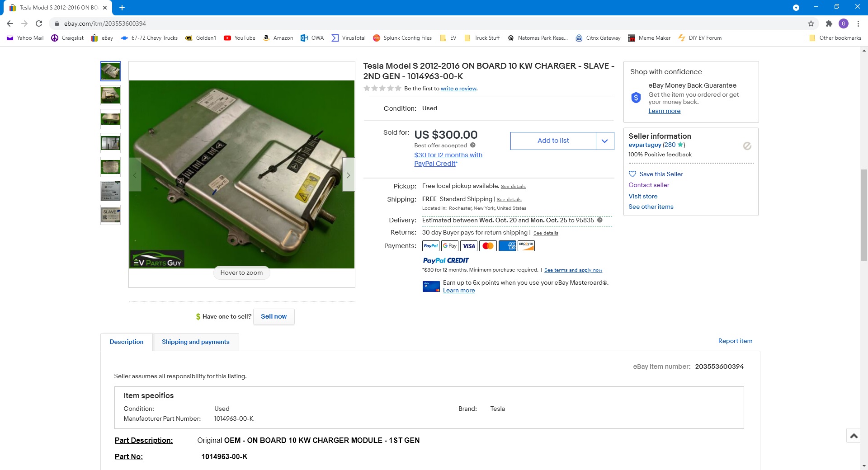Expand the Add to list dropdown arrow
This screenshot has height=470, width=868.
[x=604, y=141]
